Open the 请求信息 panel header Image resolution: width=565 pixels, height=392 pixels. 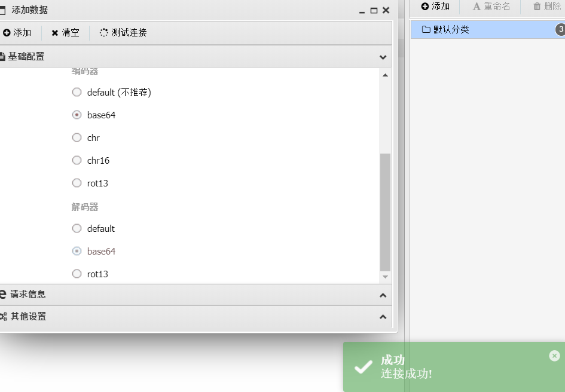[196, 295]
